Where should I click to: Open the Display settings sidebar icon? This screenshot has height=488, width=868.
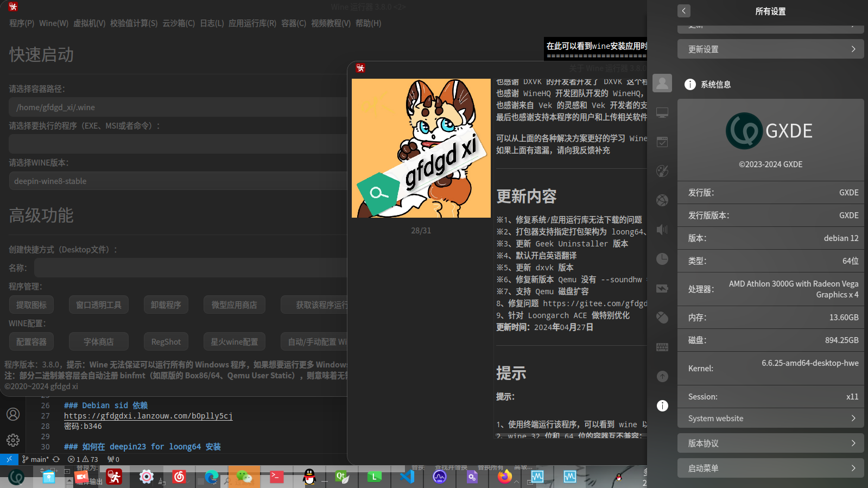(x=662, y=112)
